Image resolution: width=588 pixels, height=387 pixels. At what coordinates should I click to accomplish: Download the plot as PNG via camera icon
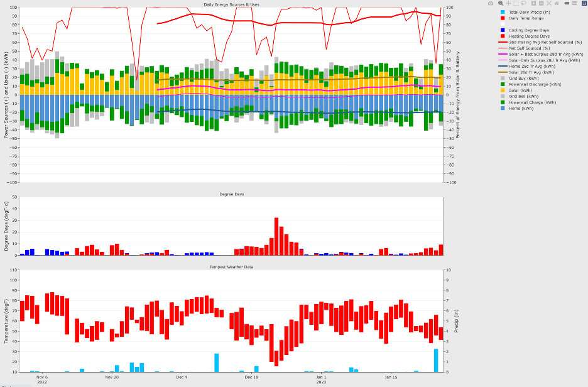pos(491,3)
